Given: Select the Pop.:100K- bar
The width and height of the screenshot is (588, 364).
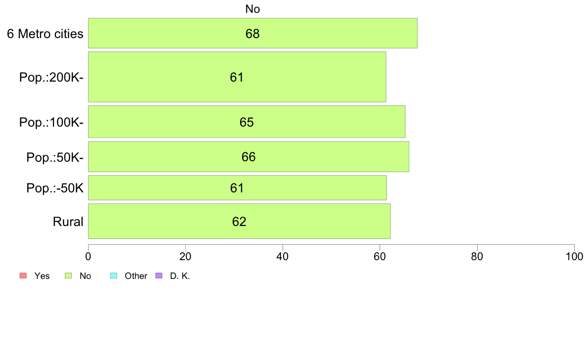Looking at the screenshot, I should pos(247,122).
